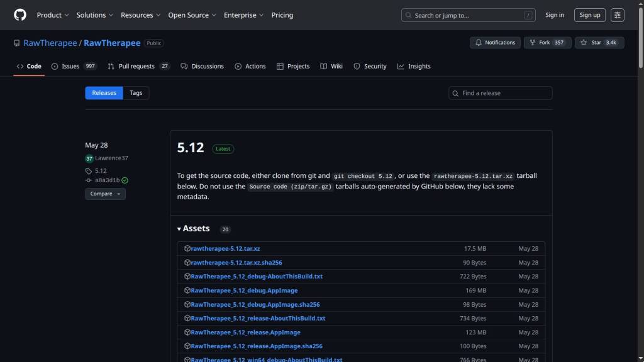Click package icon for 5.12_release.AppImage
This screenshot has width=644, height=362.
coord(187,332)
